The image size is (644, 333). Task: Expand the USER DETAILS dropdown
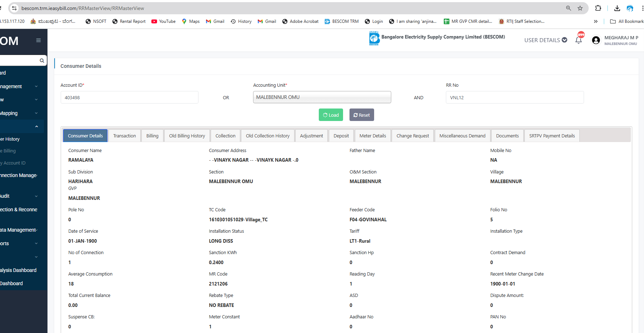545,40
